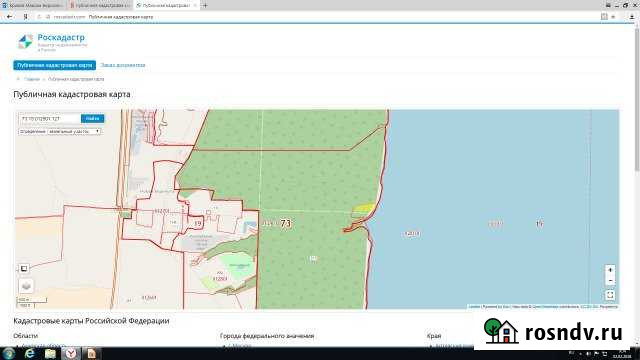
Task: Click the Найти search button
Action: click(x=93, y=118)
